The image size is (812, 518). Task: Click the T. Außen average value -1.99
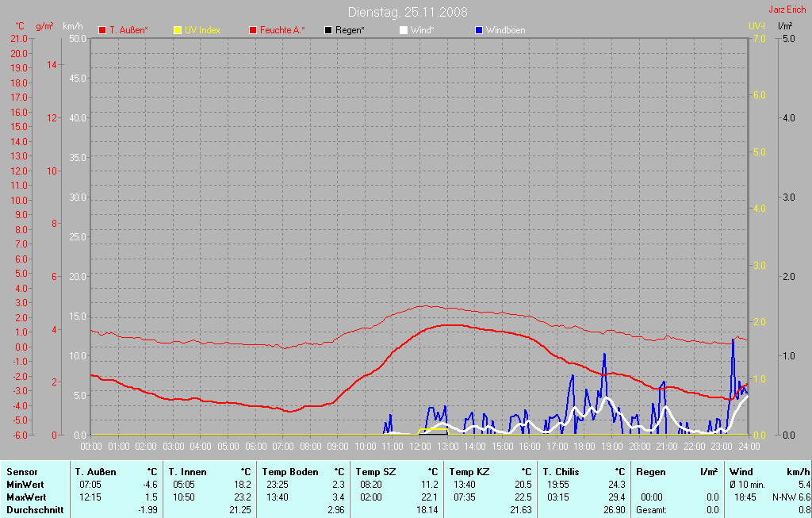coord(148,510)
